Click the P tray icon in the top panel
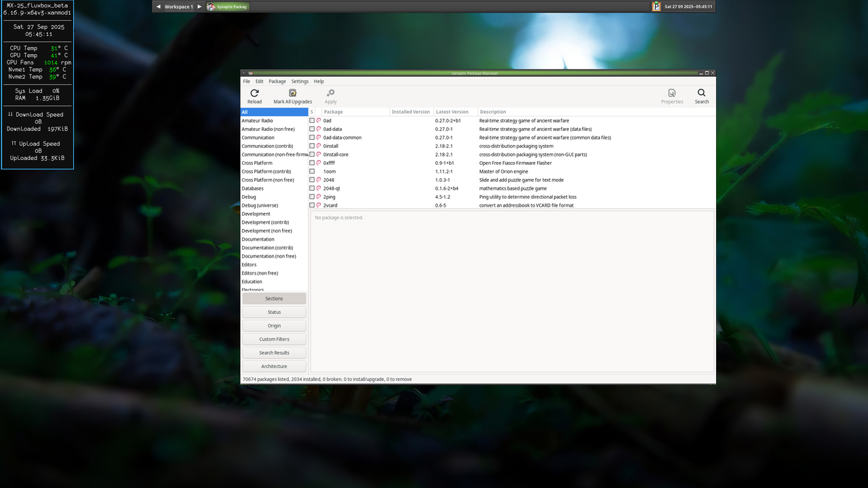This screenshot has width=868, height=488. point(656,6)
